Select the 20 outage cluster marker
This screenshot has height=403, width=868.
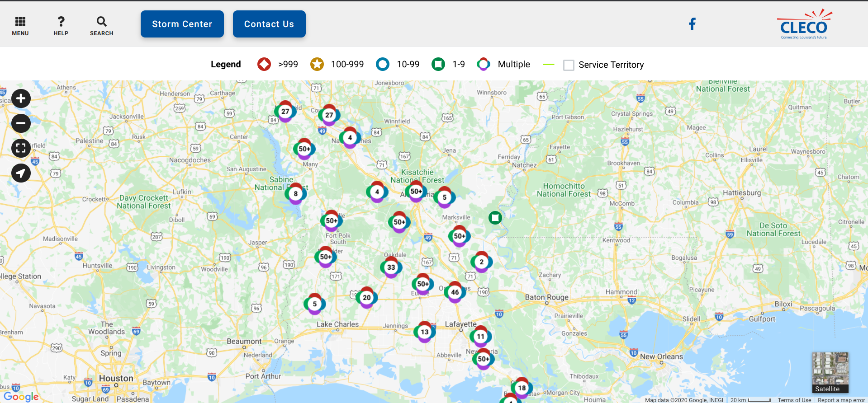coord(367,298)
